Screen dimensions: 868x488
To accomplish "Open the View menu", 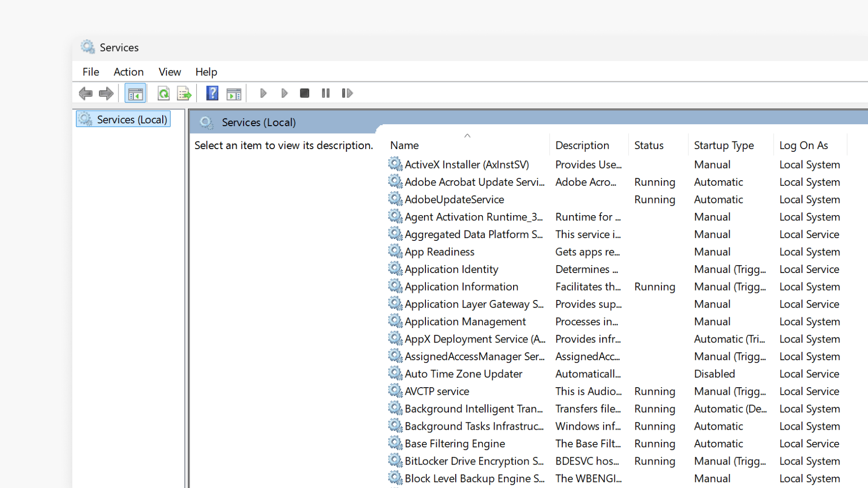I will 170,72.
